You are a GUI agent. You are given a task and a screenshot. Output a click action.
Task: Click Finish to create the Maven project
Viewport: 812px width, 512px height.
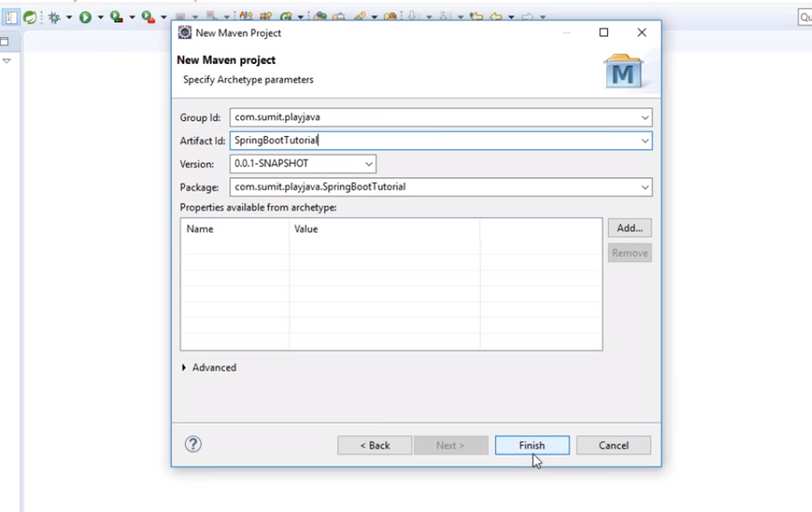532,445
